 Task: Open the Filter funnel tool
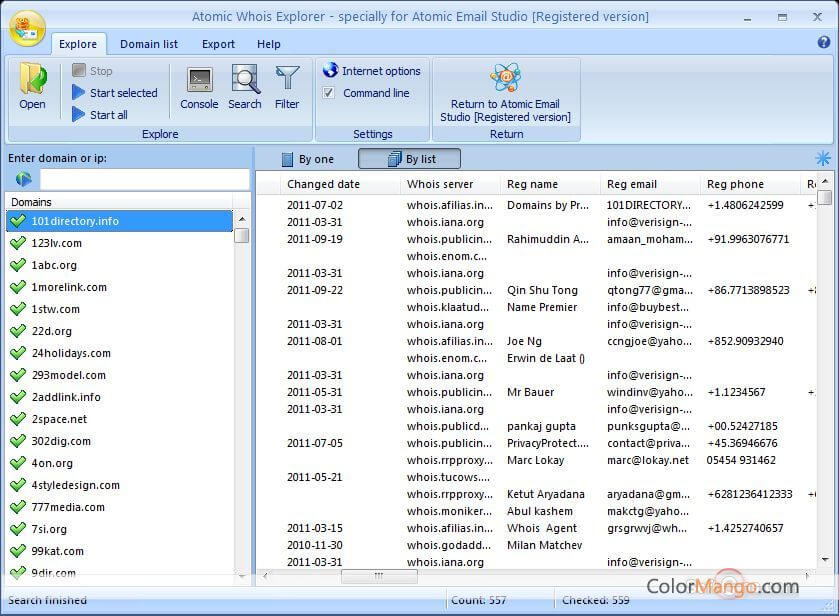(287, 88)
